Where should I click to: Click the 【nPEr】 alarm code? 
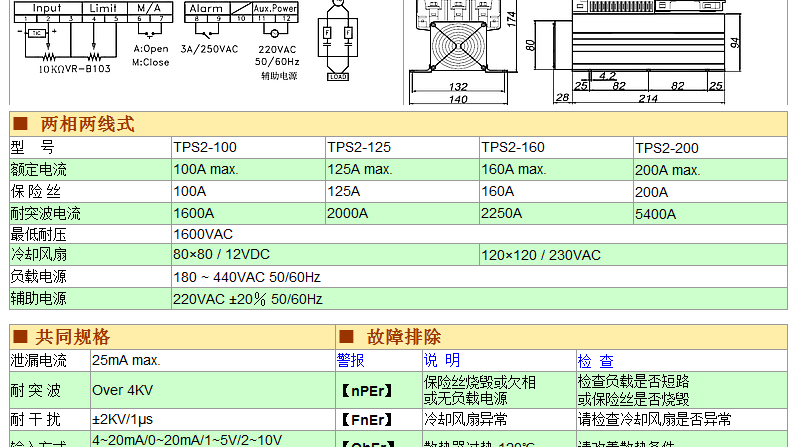coord(368,390)
